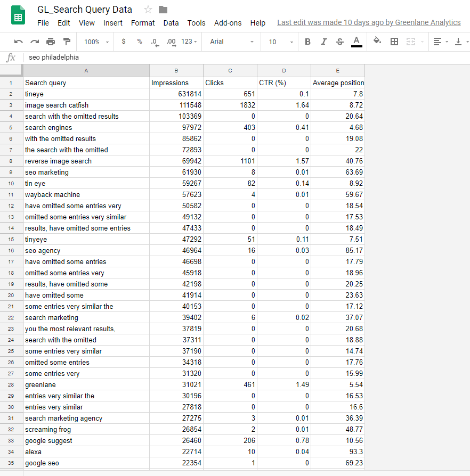Open the text color picker

coord(356,42)
